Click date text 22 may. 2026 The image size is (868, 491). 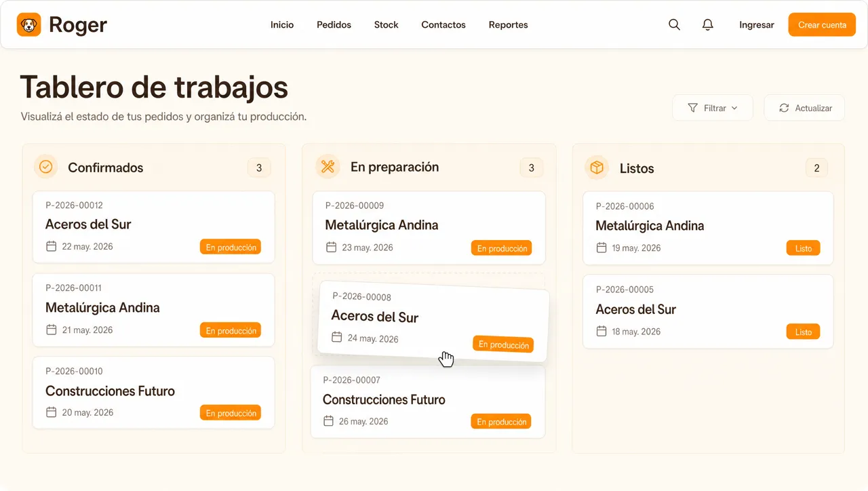click(87, 246)
